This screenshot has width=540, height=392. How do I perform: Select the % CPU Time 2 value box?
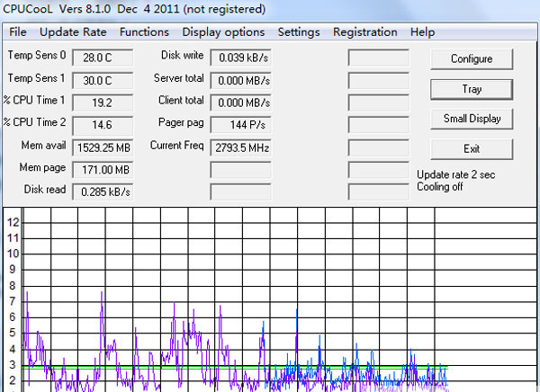pyautogui.click(x=102, y=125)
